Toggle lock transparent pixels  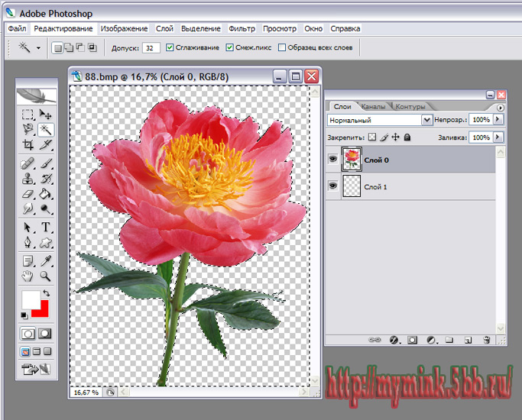372,137
